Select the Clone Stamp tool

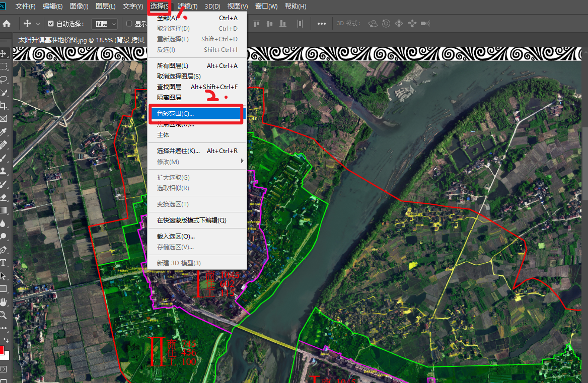point(3,171)
